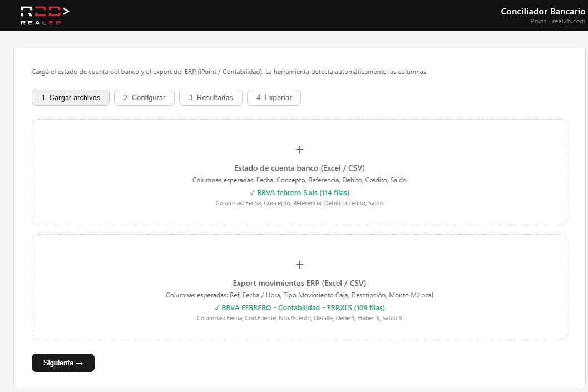Select 'Export movimientos ERP (Excel / CSV)' heading
The height and width of the screenshot is (392, 588).
(299, 283)
